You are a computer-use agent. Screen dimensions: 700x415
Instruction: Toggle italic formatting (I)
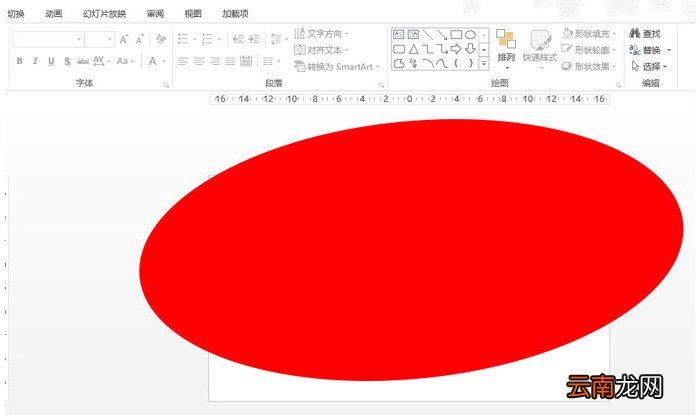35,61
